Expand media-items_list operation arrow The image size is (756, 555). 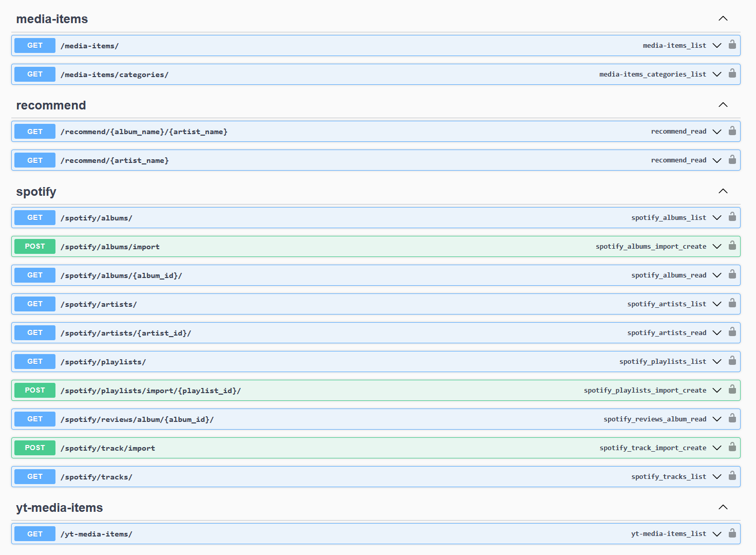pos(717,45)
